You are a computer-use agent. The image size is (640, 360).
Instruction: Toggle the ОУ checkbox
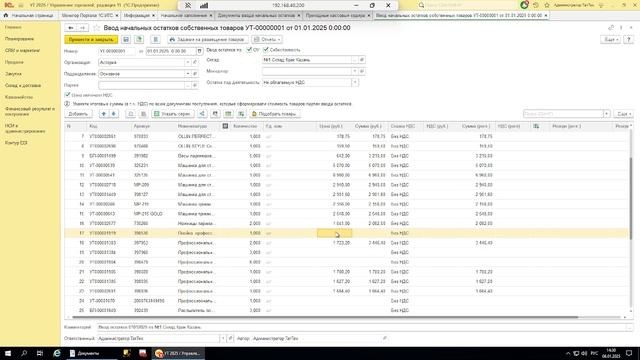point(249,49)
